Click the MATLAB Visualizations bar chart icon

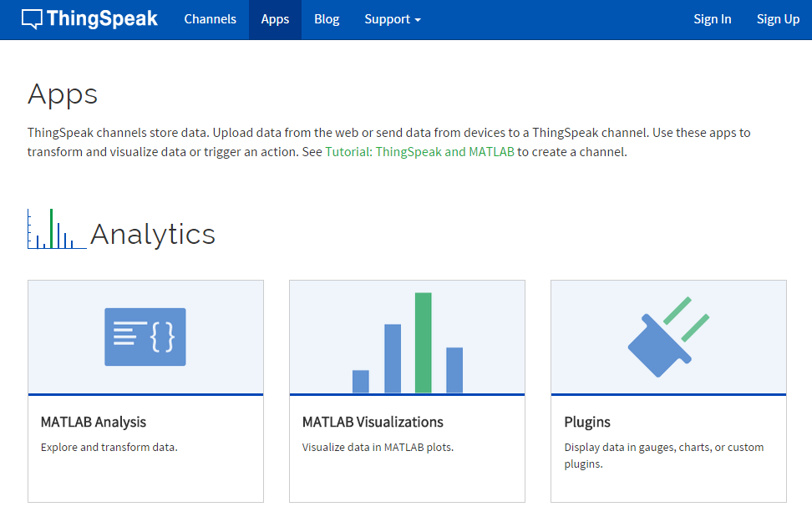coord(407,342)
